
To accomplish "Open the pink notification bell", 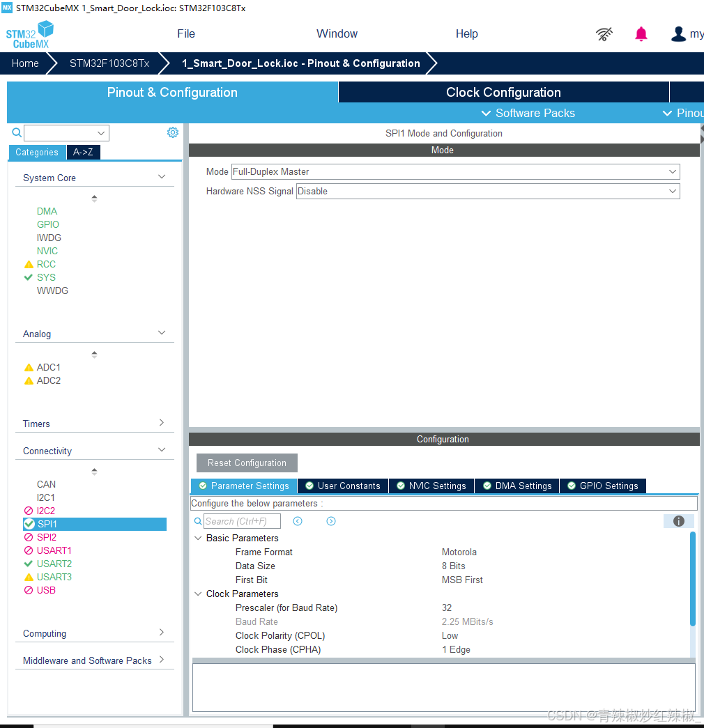I will pos(641,34).
